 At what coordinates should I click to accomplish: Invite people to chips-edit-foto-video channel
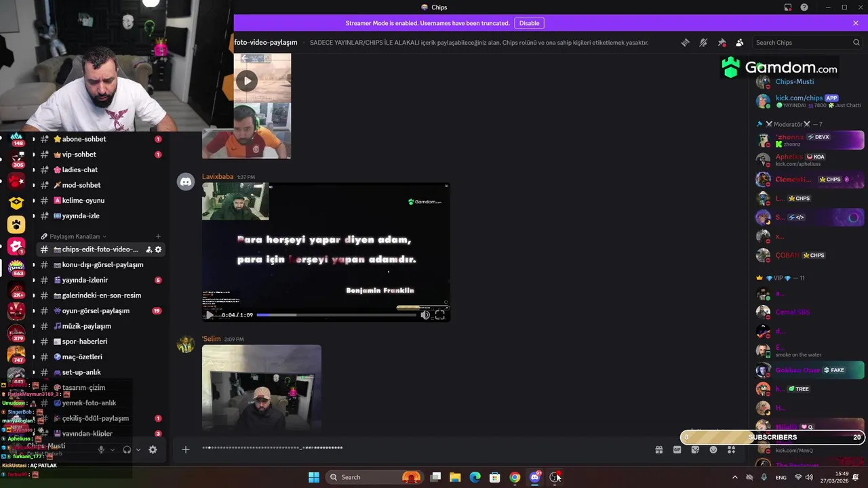coord(149,249)
